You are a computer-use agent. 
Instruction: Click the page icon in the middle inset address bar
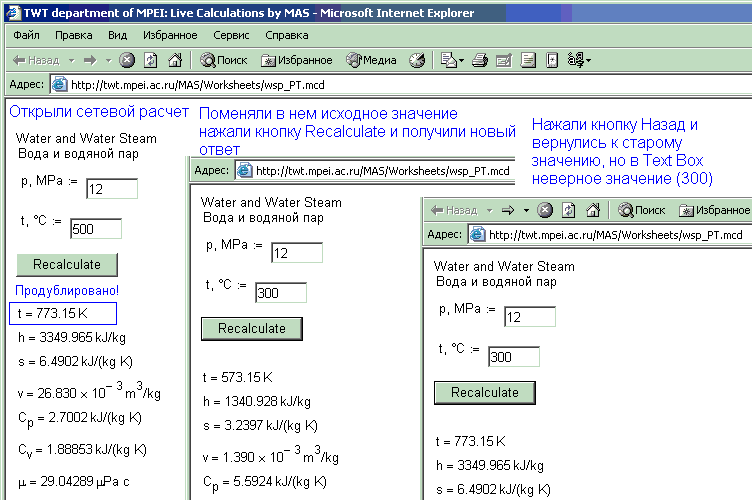245,170
